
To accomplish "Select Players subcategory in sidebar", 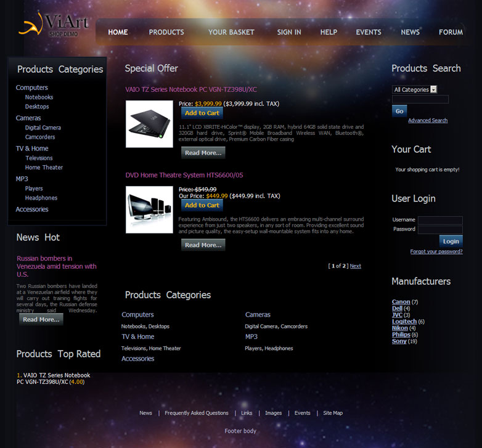I will tap(34, 189).
